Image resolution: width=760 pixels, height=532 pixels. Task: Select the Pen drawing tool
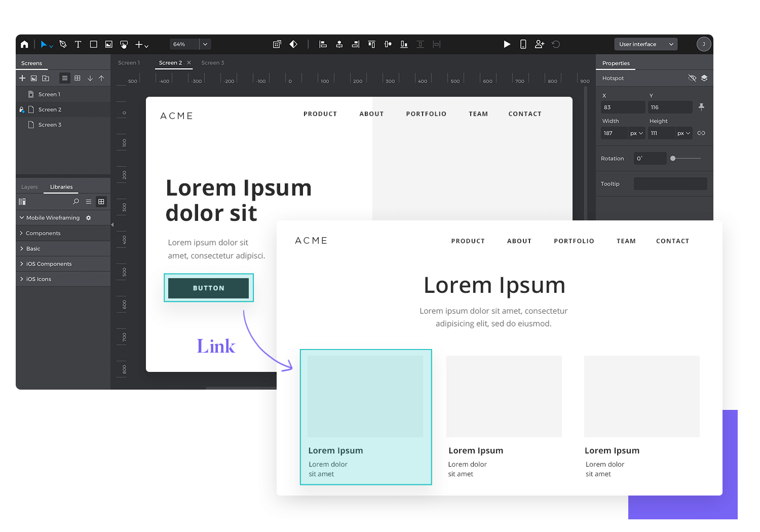(63, 45)
